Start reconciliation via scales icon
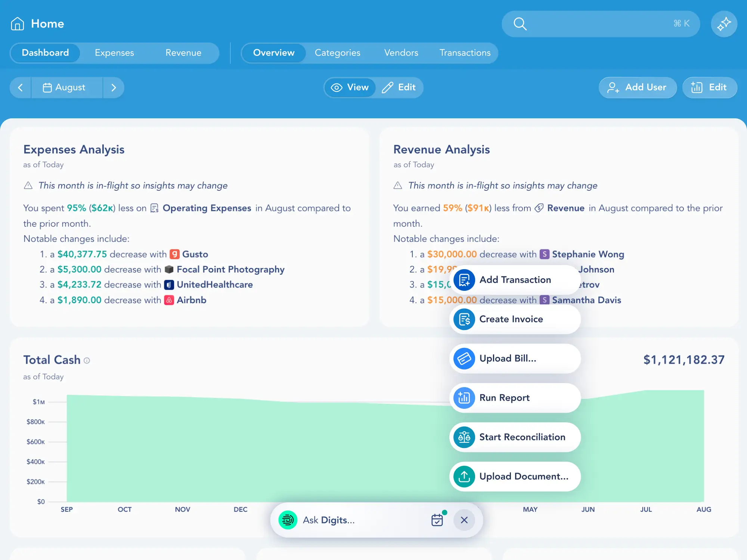 click(x=464, y=437)
